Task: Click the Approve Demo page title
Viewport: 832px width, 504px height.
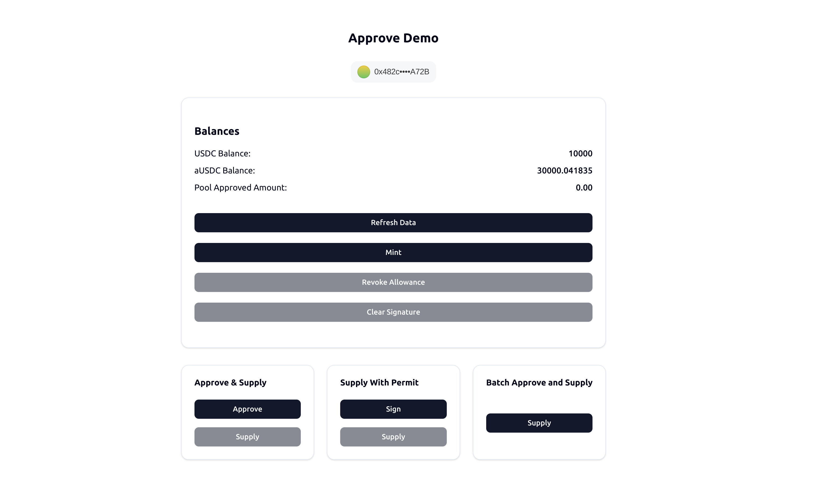Action: point(393,38)
